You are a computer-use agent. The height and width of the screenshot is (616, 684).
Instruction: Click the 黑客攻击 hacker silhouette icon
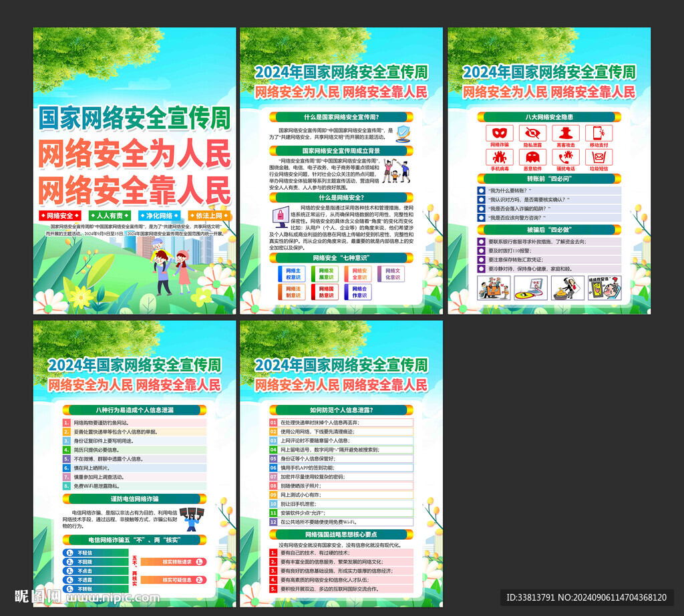click(x=566, y=133)
